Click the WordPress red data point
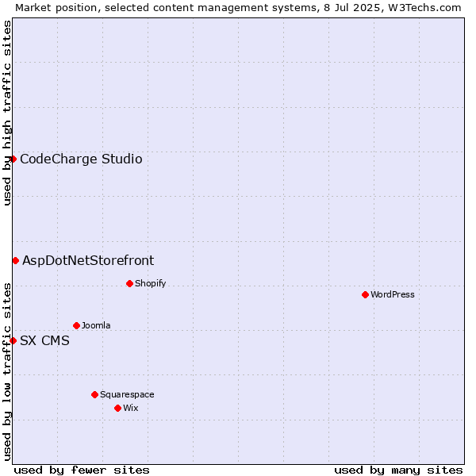The height and width of the screenshot is (476, 476). pyautogui.click(x=365, y=295)
